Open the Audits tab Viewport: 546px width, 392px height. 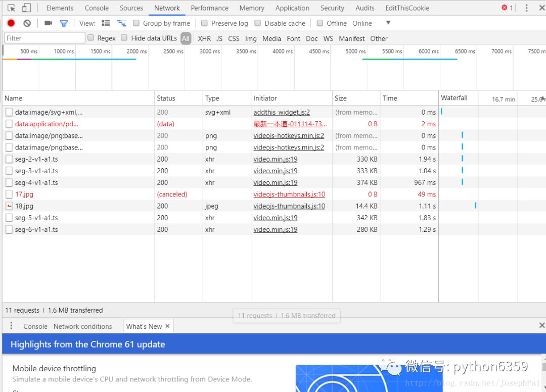coord(365,8)
